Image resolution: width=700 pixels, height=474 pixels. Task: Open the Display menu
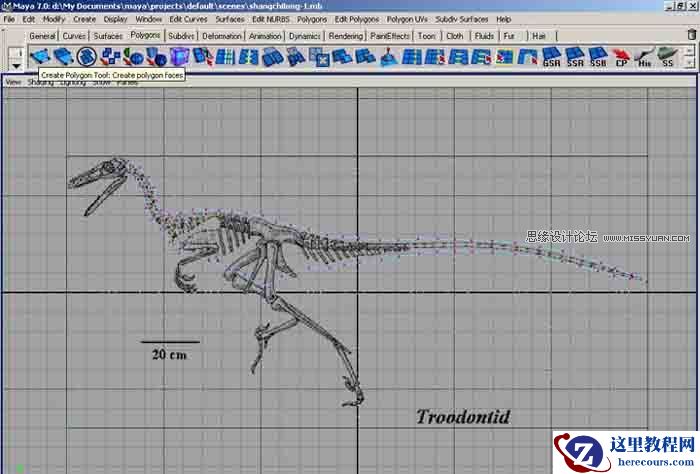(116, 19)
